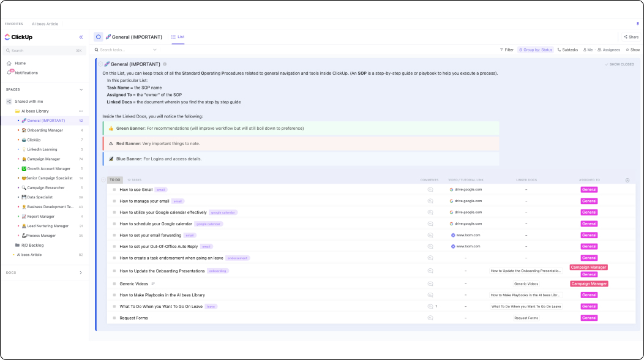The image size is (644, 360).
Task: Open Home in the sidebar
Action: (x=20, y=63)
